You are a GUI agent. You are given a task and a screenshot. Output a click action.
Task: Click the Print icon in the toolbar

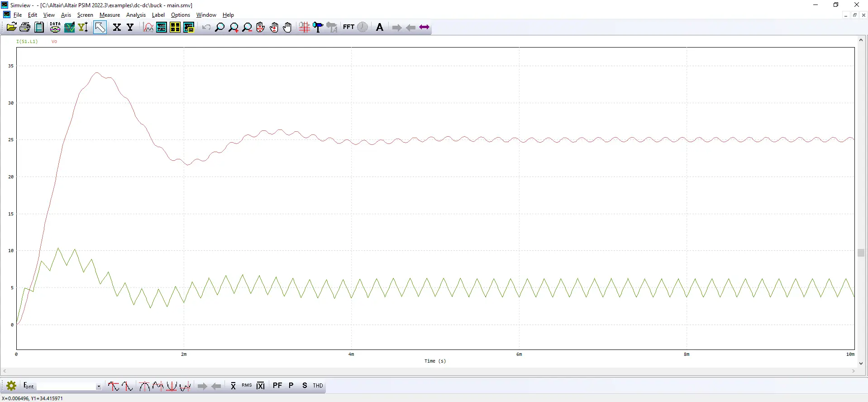point(25,28)
